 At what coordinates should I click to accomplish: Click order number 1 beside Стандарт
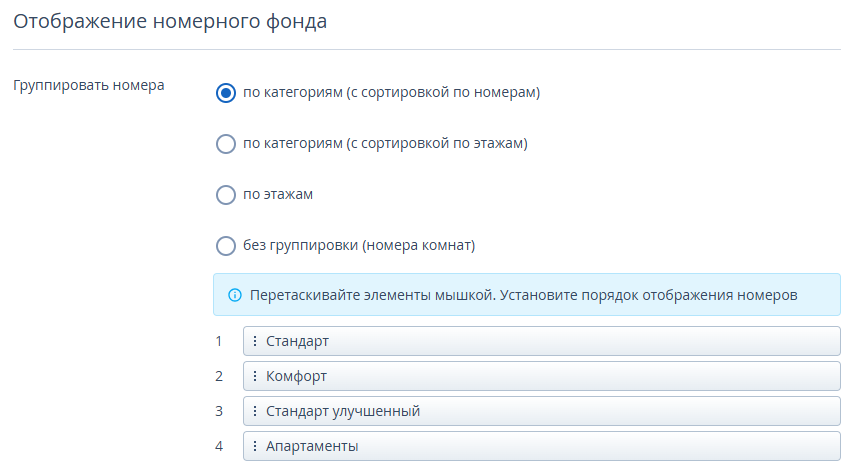219,341
